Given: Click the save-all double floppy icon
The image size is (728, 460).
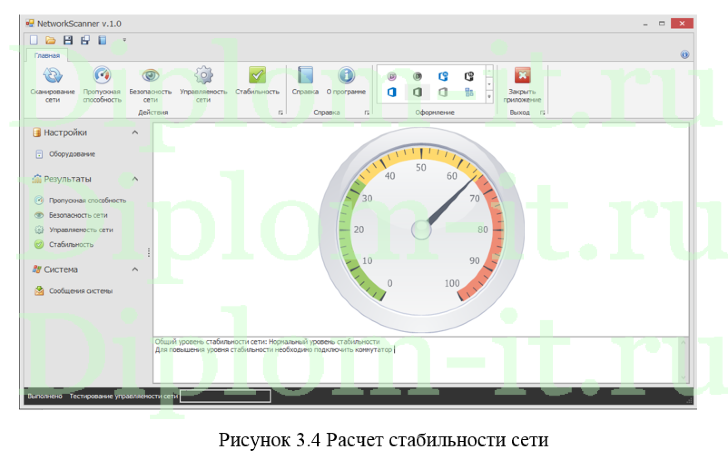Looking at the screenshot, I should tap(85, 40).
